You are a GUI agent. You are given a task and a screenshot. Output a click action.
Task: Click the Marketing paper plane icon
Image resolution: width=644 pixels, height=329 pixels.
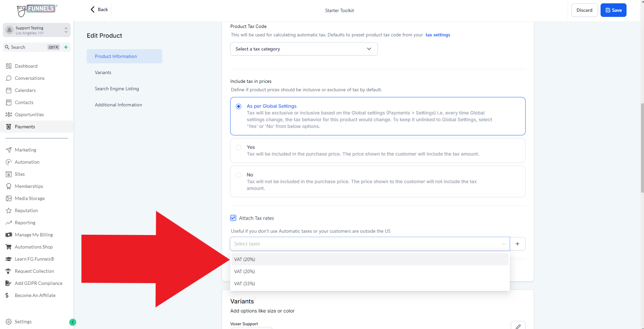coord(9,150)
